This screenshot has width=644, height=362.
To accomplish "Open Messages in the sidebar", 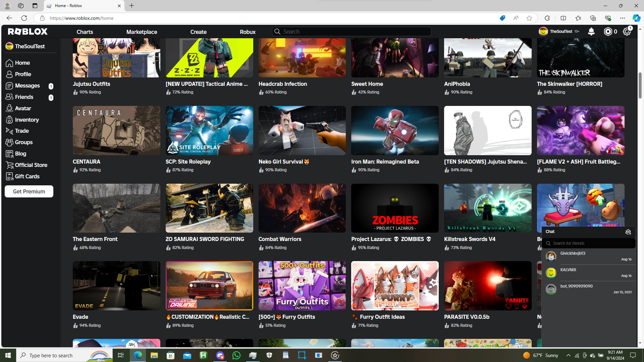I will tap(27, 86).
